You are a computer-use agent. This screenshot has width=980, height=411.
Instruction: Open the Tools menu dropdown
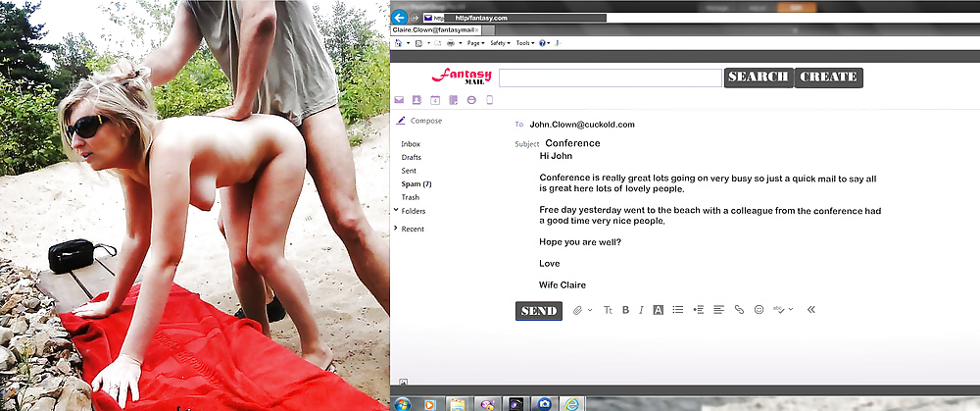point(524,43)
